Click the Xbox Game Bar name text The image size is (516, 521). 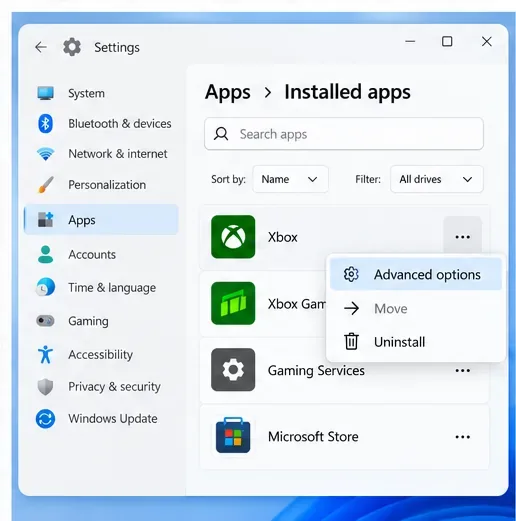click(296, 304)
